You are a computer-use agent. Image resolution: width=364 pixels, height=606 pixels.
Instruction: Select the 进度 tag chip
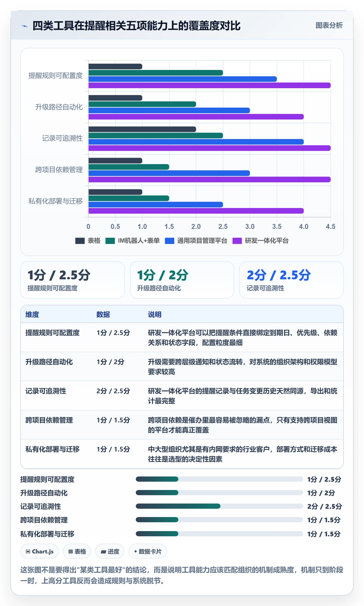coord(110,551)
